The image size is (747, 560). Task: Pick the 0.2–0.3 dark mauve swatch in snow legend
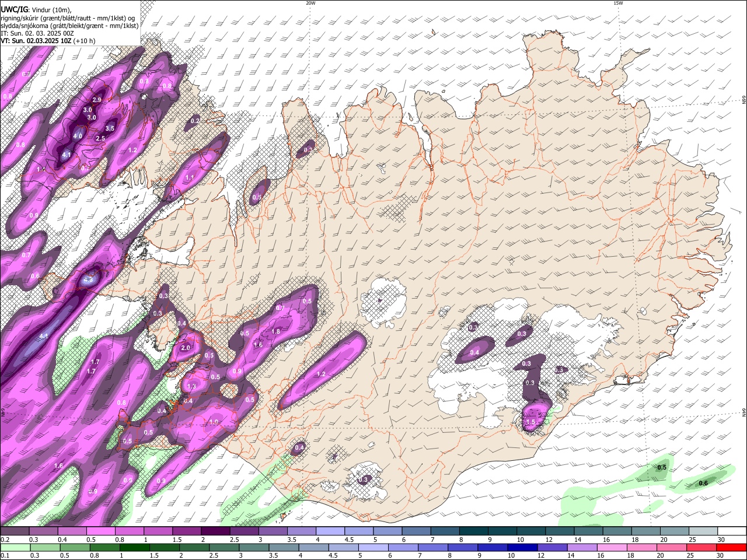pos(15,531)
